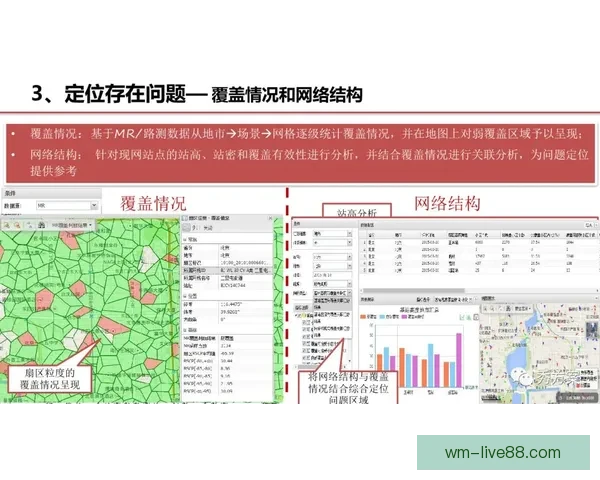Click the binoculars search icon on coverage map
Screen dimensions: 600x480
[x=41, y=225]
